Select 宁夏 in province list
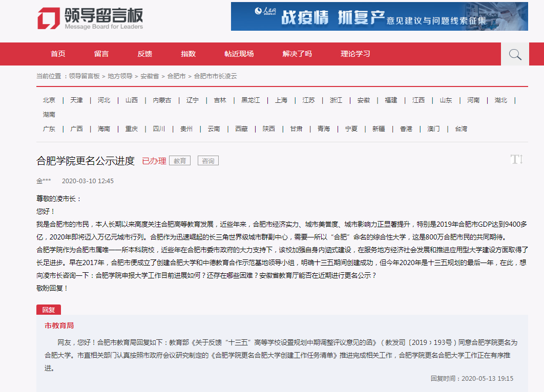Image resolution: width=544 pixels, height=392 pixels. click(x=351, y=129)
